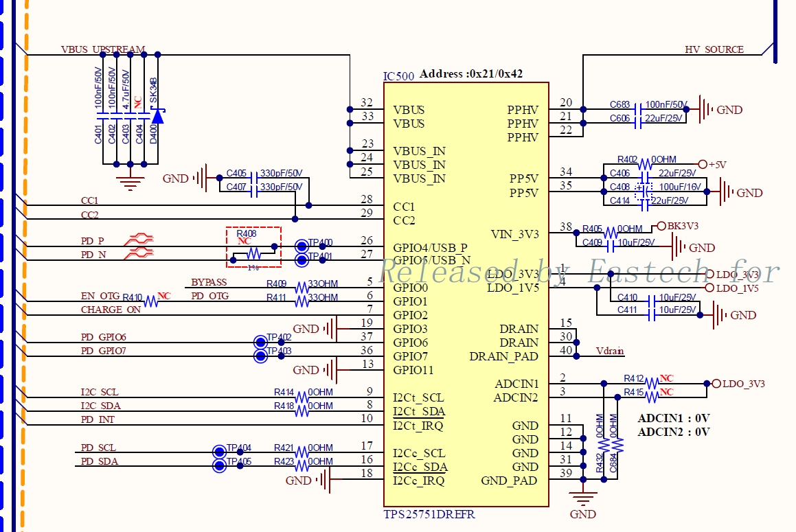Select resistor R421 on PD_SCL line

pos(302,452)
